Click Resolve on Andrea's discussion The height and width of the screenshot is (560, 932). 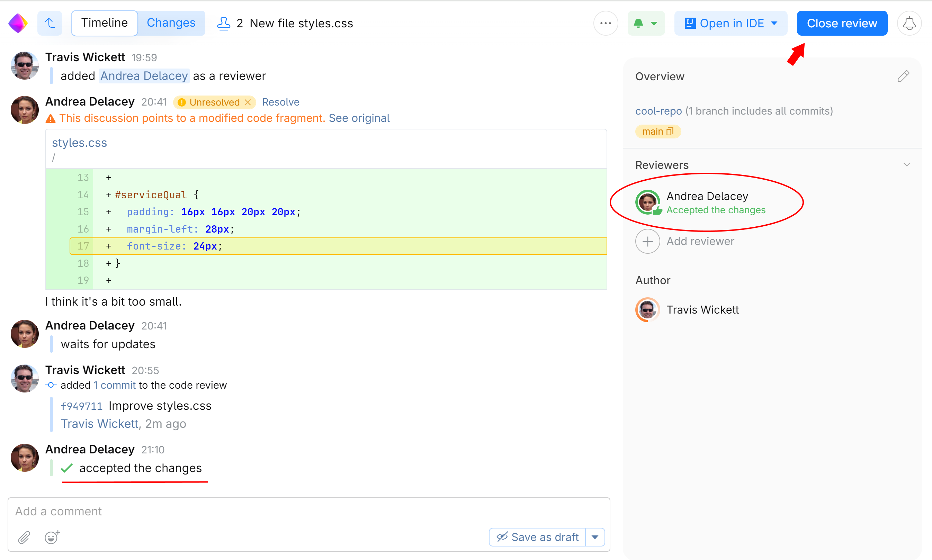(280, 102)
